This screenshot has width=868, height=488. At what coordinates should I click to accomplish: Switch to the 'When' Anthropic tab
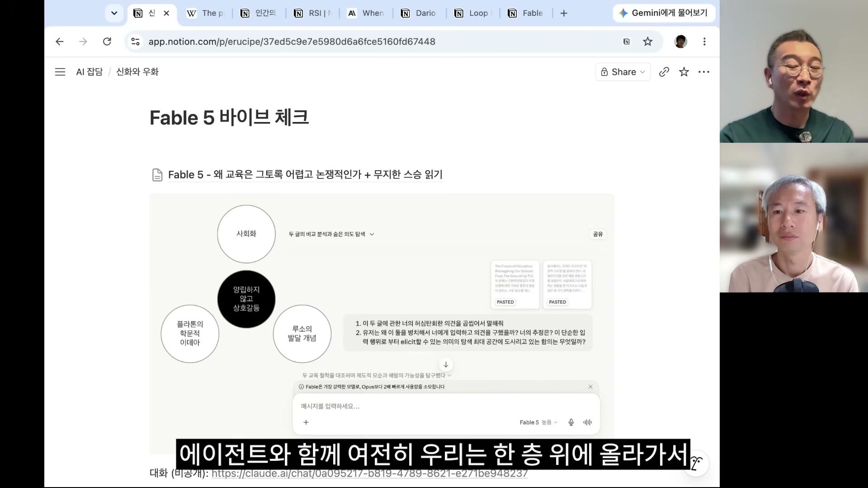coord(366,13)
